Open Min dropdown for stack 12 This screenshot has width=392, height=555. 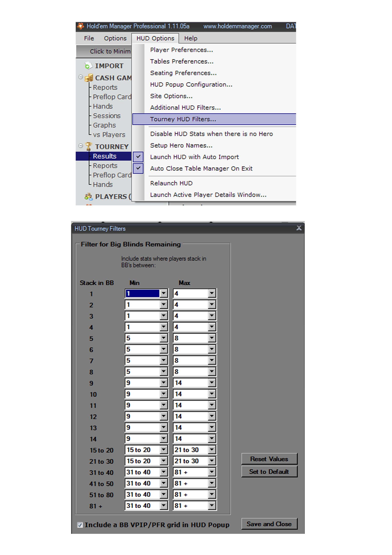(163, 416)
